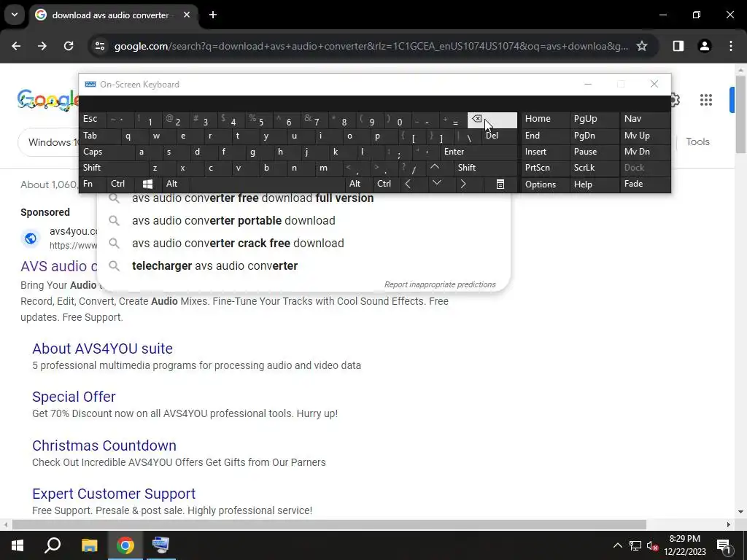Close the download avs audio converter tab
The height and width of the screenshot is (560, 747).
(187, 15)
